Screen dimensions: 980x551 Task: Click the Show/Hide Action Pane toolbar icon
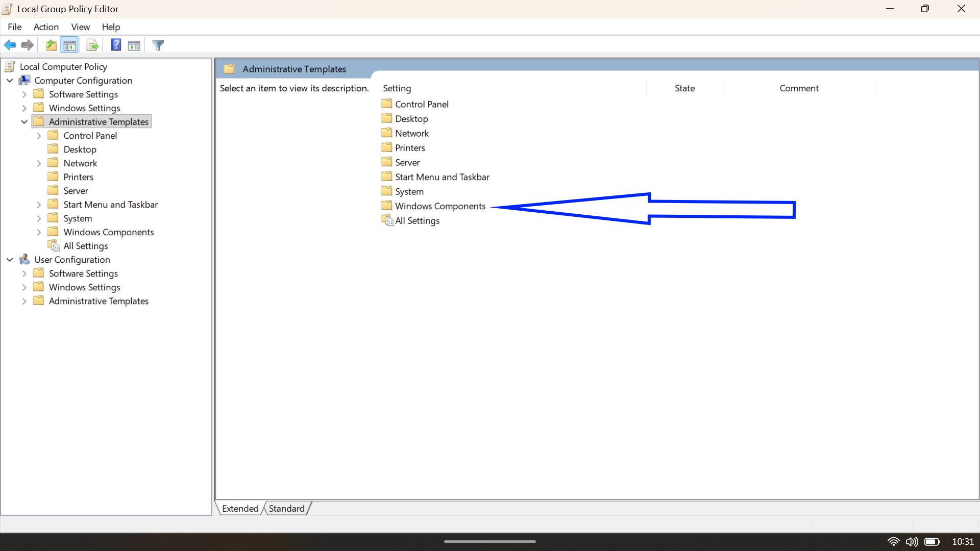[133, 45]
